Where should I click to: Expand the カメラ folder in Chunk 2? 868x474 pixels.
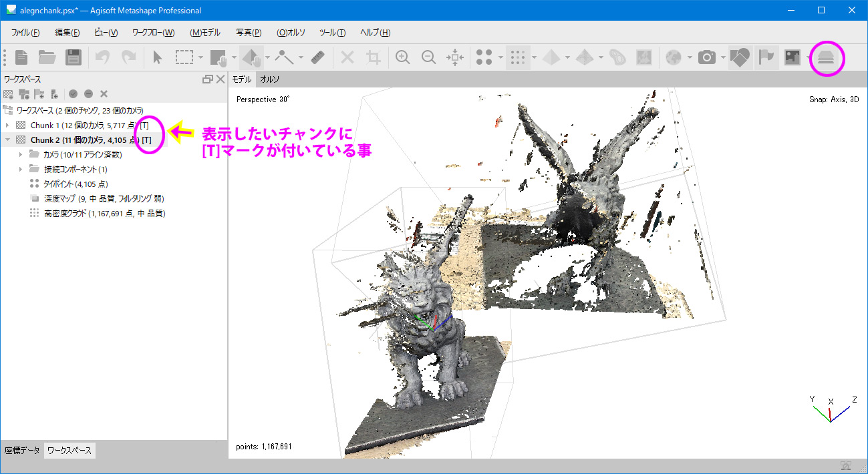21,155
